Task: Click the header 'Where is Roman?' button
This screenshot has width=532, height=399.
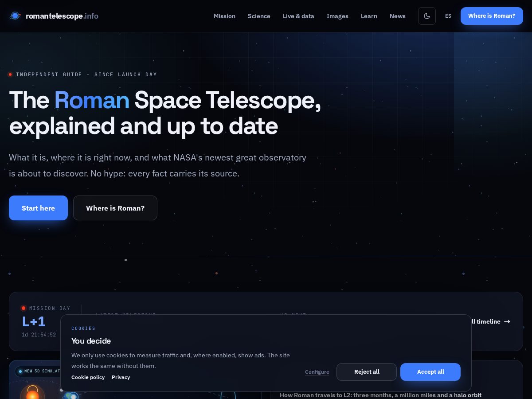Action: [492, 16]
